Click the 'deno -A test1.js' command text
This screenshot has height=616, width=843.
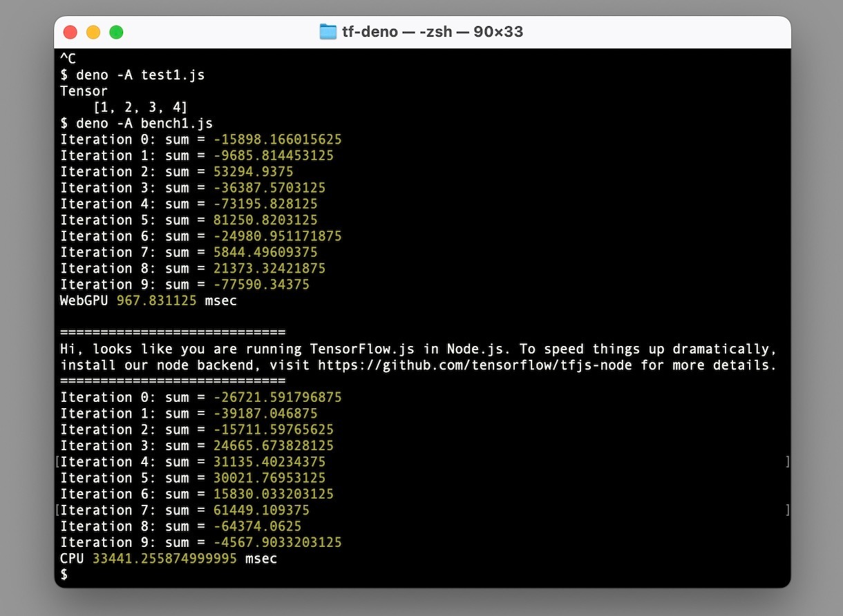(x=140, y=75)
